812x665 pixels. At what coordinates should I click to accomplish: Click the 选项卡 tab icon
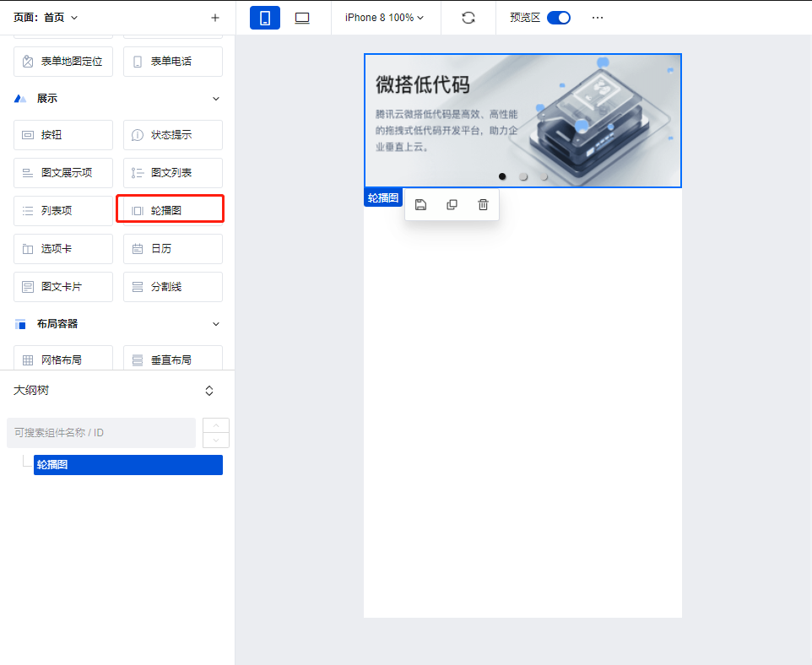(x=28, y=249)
